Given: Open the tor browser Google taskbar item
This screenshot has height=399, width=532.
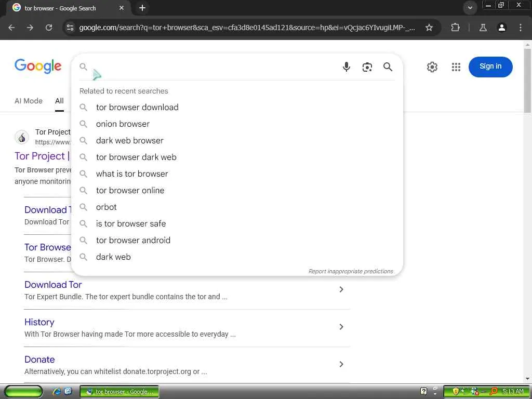Looking at the screenshot, I should click(119, 392).
